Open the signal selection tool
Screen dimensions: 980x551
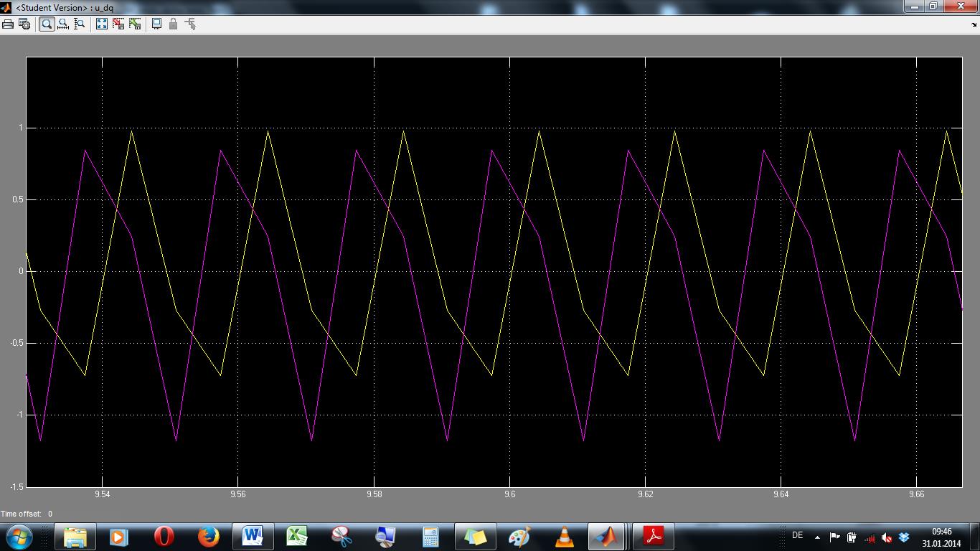point(190,24)
